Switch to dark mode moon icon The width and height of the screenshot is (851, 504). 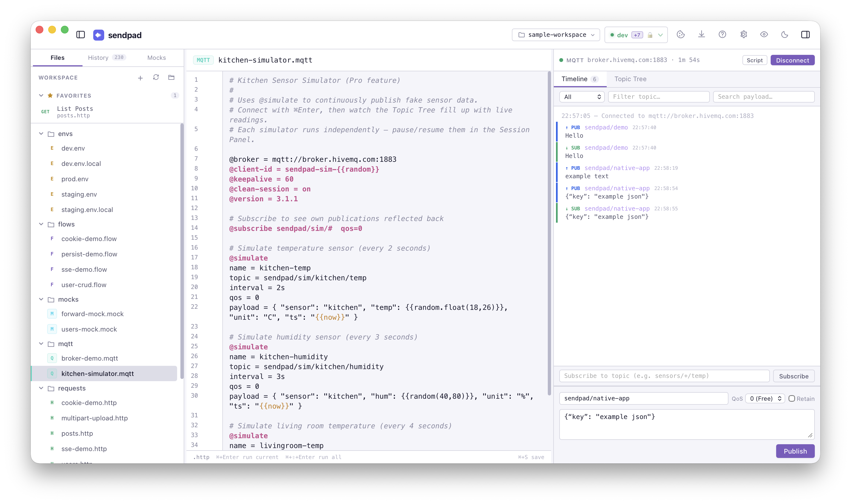pos(785,34)
